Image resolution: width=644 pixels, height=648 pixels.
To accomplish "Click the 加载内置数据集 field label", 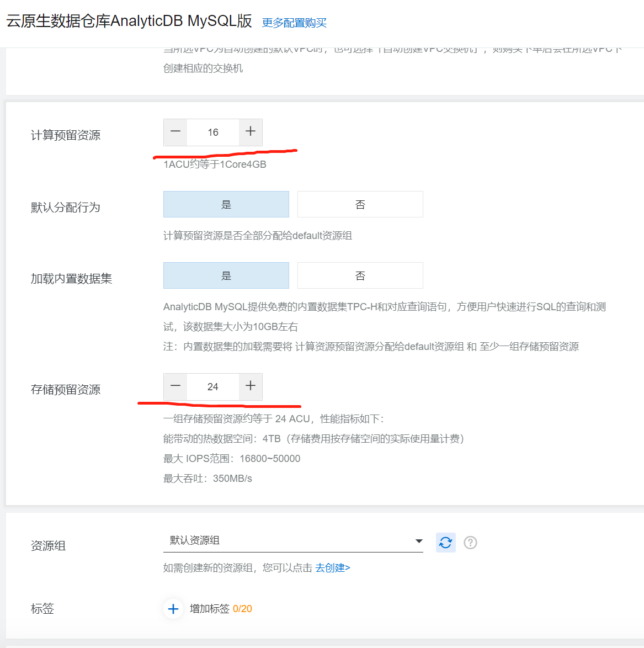I will point(71,279).
